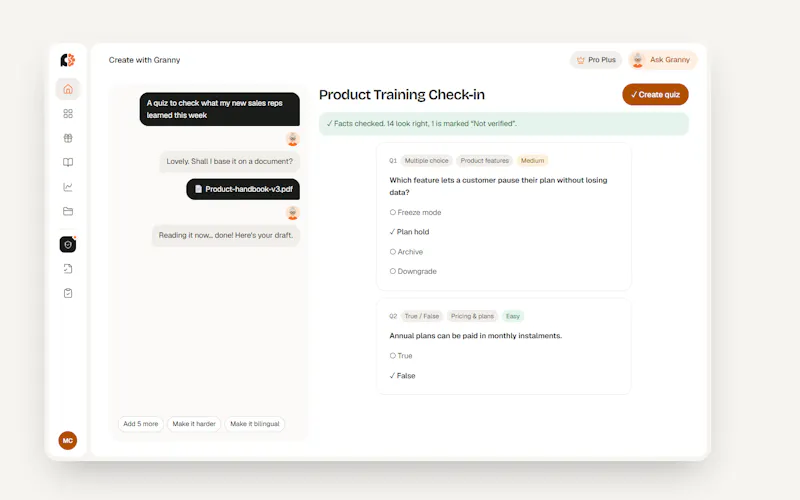The width and height of the screenshot is (800, 500).
Task: Click the sales reps quiz request message
Action: point(219,109)
